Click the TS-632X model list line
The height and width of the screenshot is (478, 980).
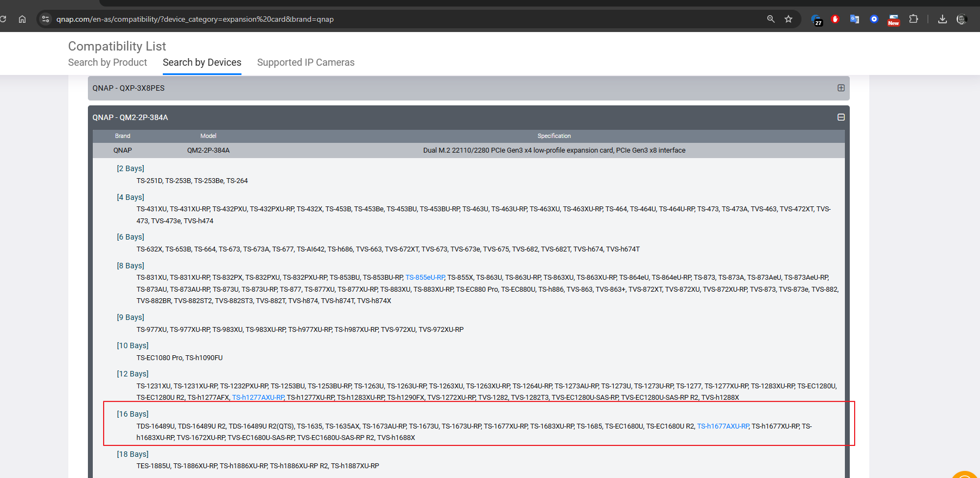[388, 249]
